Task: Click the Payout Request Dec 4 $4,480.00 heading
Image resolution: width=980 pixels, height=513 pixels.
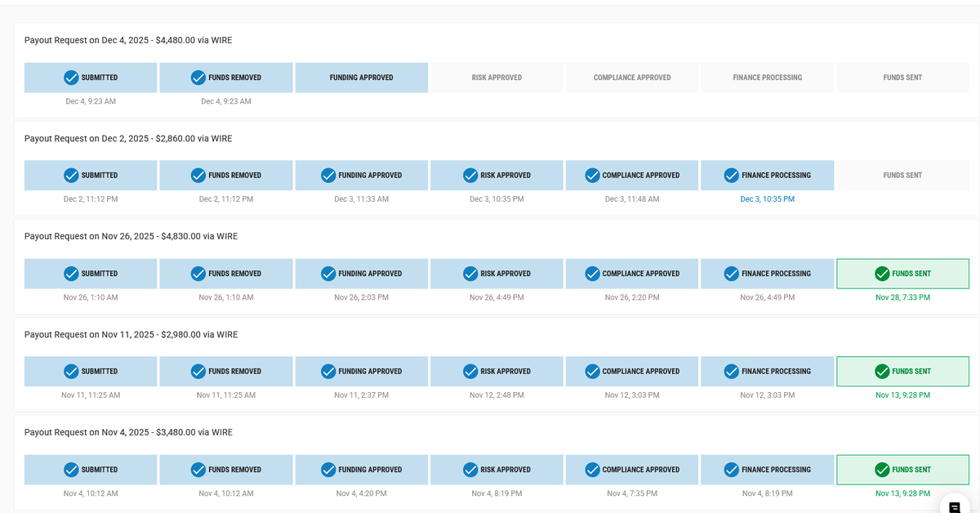Action: [x=128, y=40]
